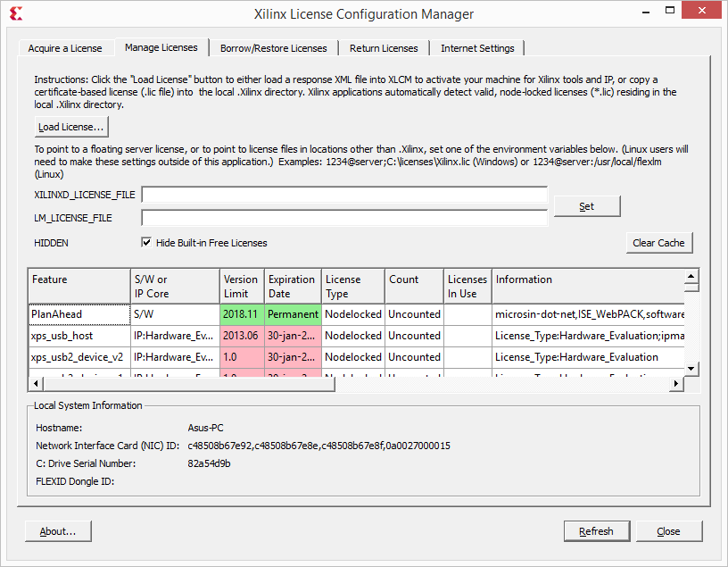Click the Expiration Date column header
The width and height of the screenshot is (728, 567).
[x=293, y=287]
